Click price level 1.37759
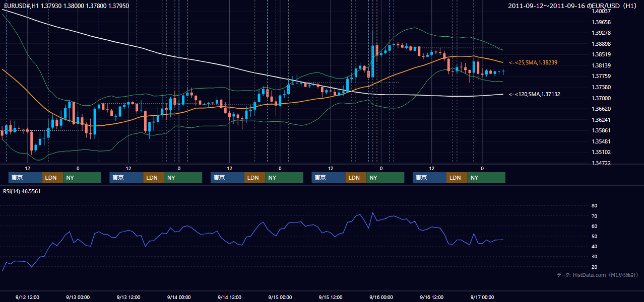The width and height of the screenshot is (644, 302). pos(601,76)
